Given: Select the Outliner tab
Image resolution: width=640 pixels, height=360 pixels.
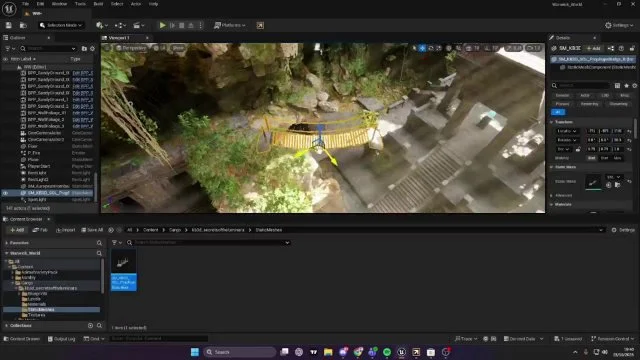Looking at the screenshot, I should coord(18,38).
